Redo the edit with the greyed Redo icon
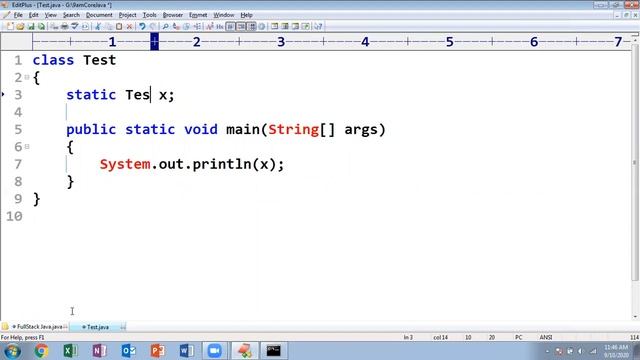 point(153,27)
